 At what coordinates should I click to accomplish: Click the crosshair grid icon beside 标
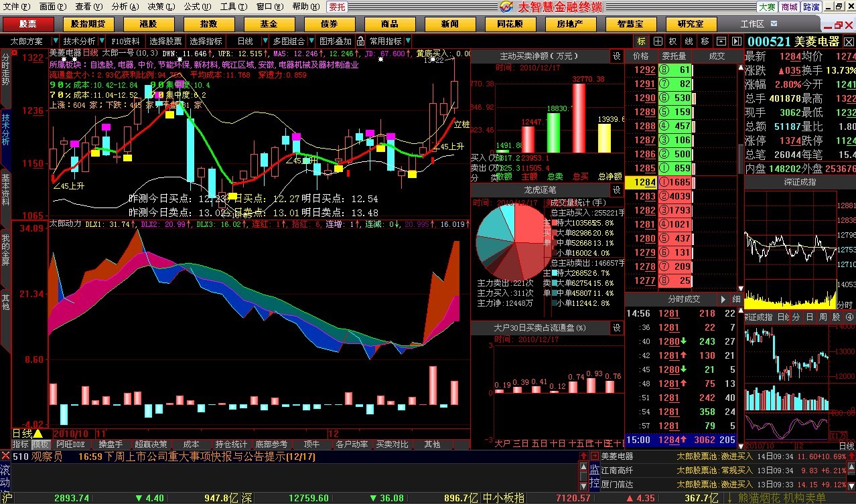click(658, 41)
